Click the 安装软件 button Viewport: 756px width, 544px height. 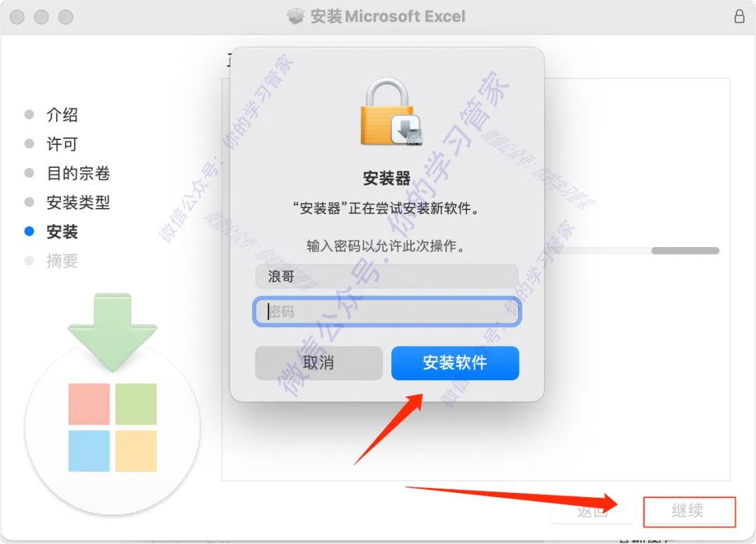[x=455, y=363]
